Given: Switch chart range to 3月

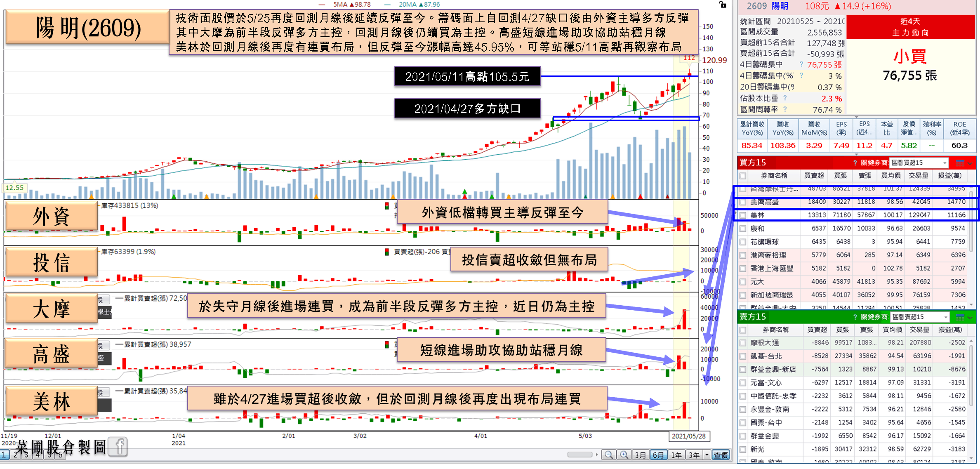Looking at the screenshot, I should (x=640, y=455).
